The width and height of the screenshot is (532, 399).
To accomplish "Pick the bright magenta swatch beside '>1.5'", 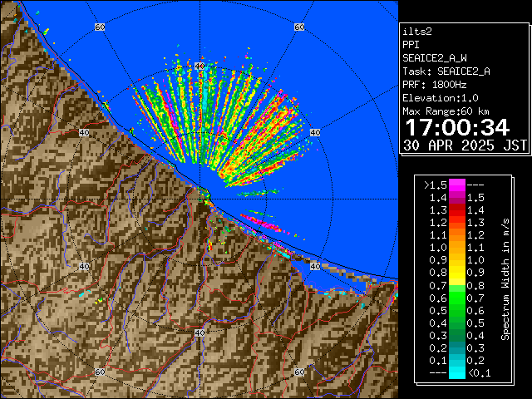I will 457,185.
